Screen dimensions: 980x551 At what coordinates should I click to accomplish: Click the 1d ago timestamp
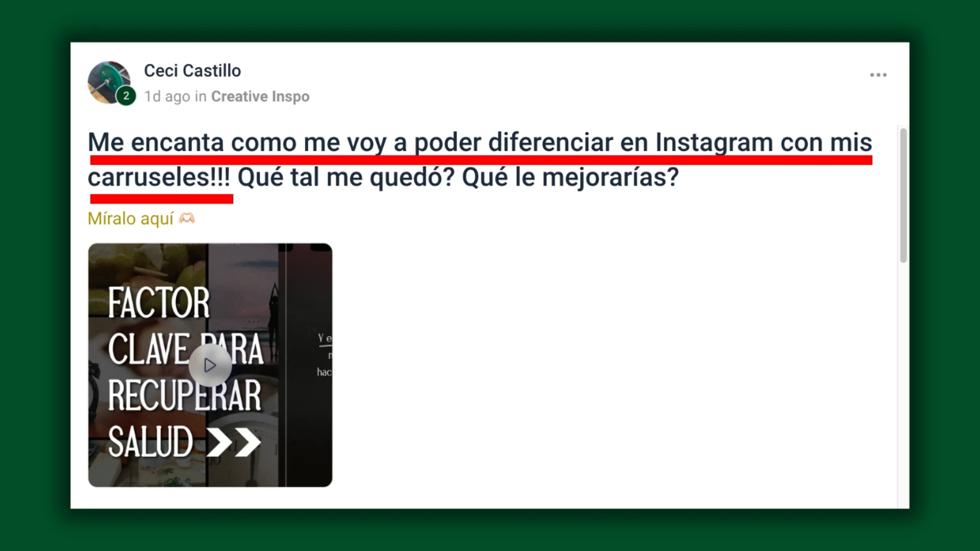pyautogui.click(x=167, y=96)
